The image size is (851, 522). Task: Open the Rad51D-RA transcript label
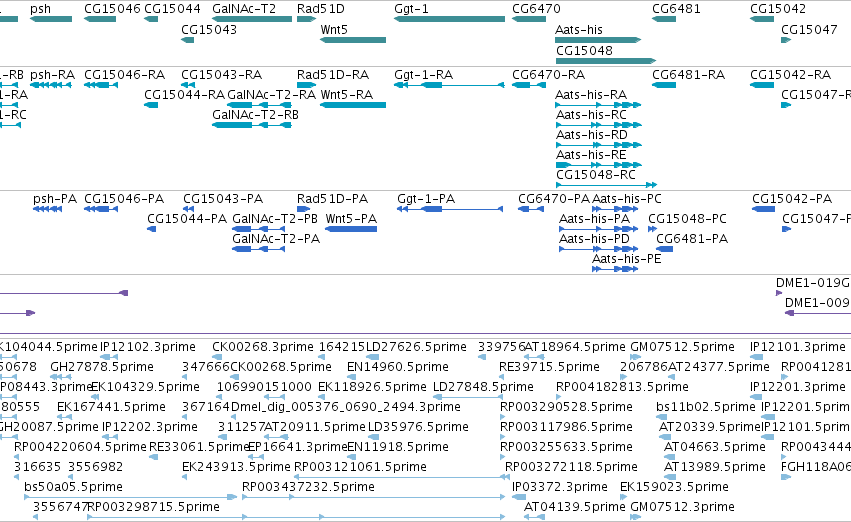333,74
